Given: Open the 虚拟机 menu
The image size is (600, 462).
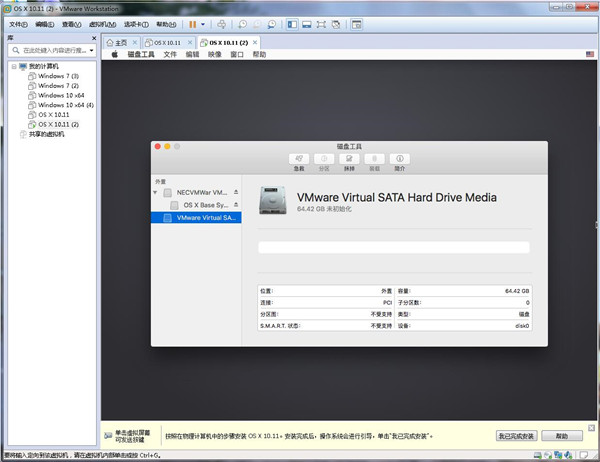Looking at the screenshot, I should [103, 24].
